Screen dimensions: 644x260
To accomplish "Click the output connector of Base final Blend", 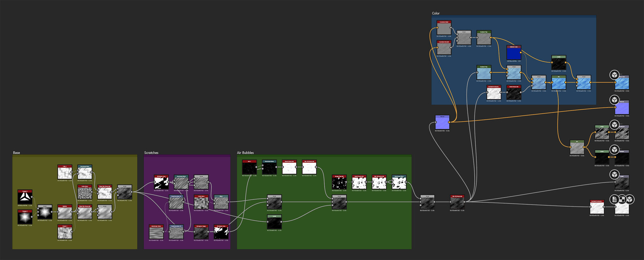I will [x=132, y=192].
